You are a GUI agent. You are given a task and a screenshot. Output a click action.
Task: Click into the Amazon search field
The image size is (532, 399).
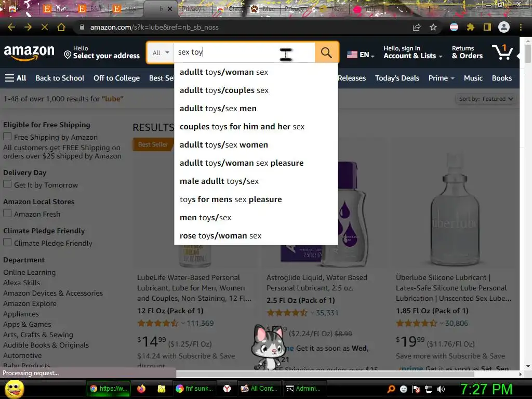[244, 52]
